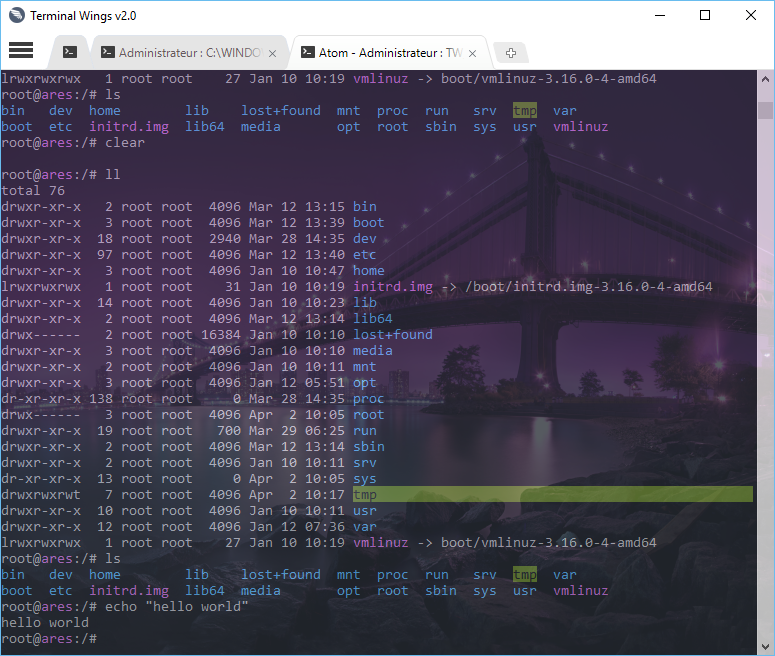This screenshot has width=775, height=656.
Task: Click terminal icon on Atom tab
Action: click(x=307, y=52)
